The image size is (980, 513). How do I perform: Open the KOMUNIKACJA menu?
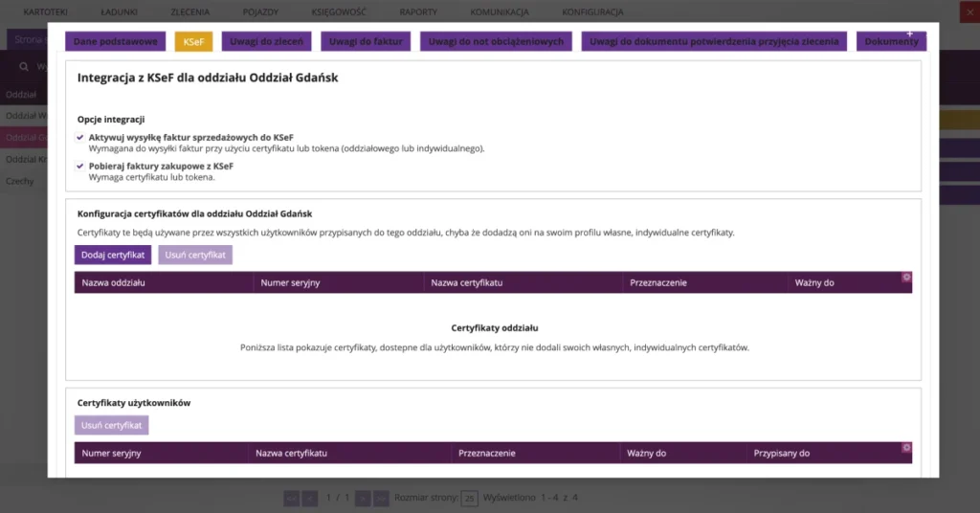(500, 11)
